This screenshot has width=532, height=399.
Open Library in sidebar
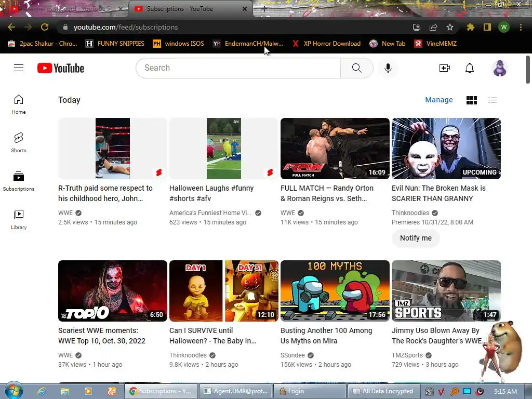click(x=19, y=220)
